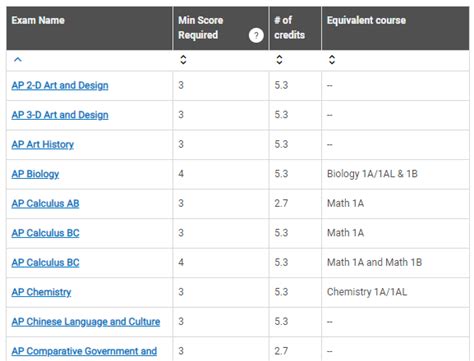Open AP Biology link

[35, 174]
